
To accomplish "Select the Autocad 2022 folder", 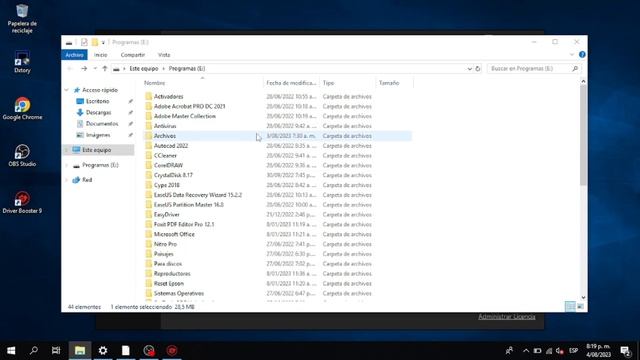I will click(x=171, y=146).
